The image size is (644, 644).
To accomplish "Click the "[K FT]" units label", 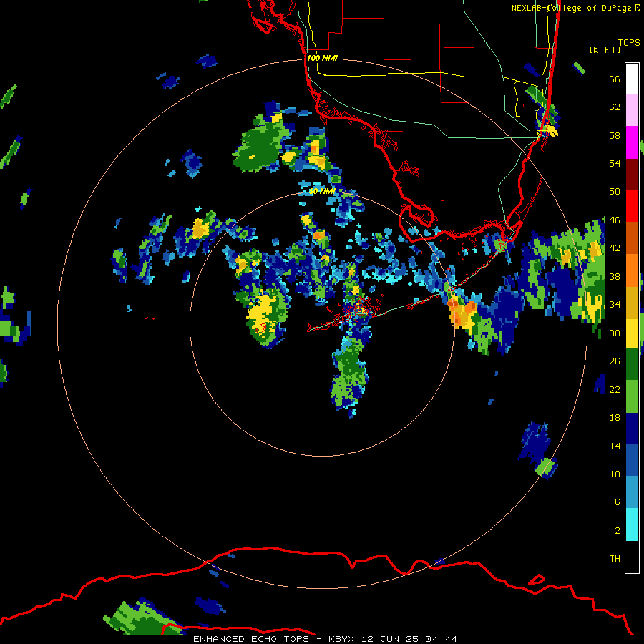I will [x=605, y=49].
